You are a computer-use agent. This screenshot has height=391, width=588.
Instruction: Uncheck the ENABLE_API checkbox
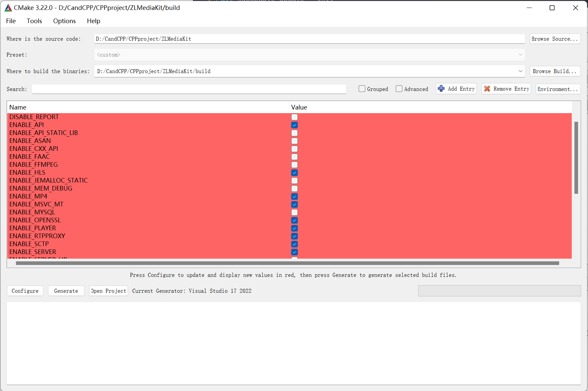[x=294, y=125]
